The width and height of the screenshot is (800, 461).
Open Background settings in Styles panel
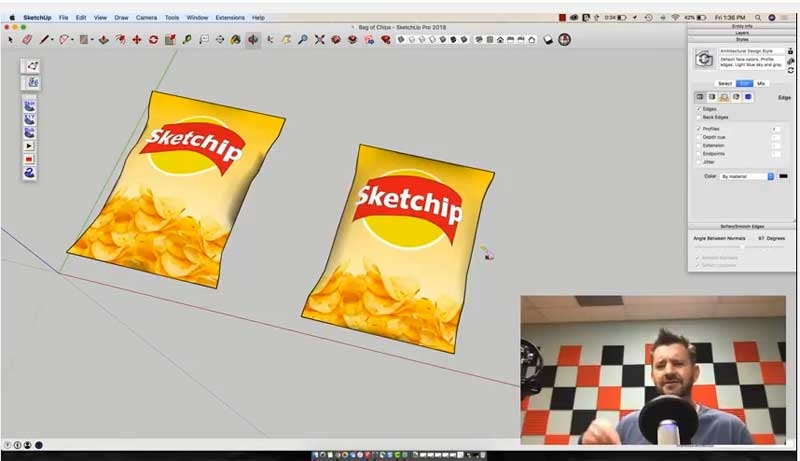724,97
